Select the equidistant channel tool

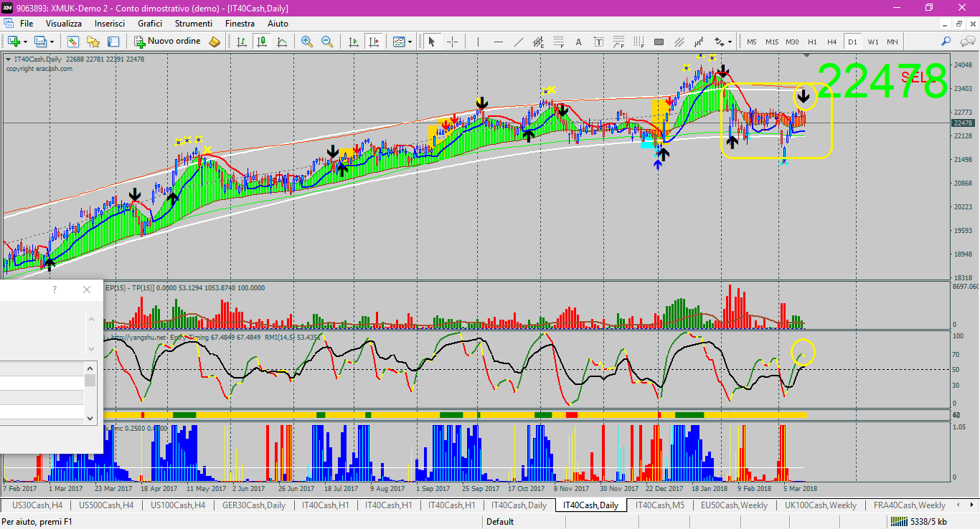pyautogui.click(x=538, y=42)
